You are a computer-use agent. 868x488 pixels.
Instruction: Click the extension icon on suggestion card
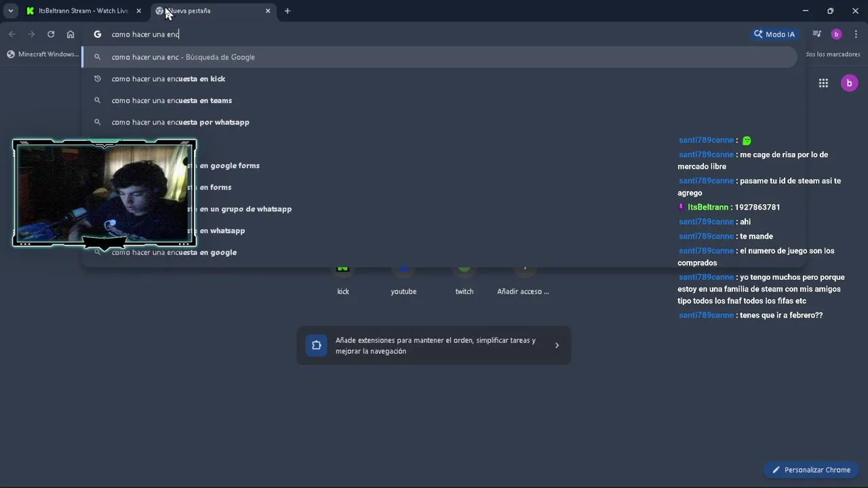click(x=317, y=346)
